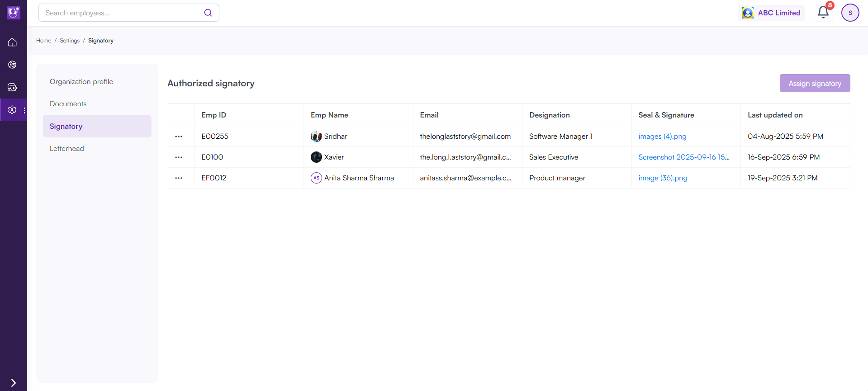Expand the collapsed sidebar via the chevron
Viewport: 868px width, 391px height.
coord(14,383)
